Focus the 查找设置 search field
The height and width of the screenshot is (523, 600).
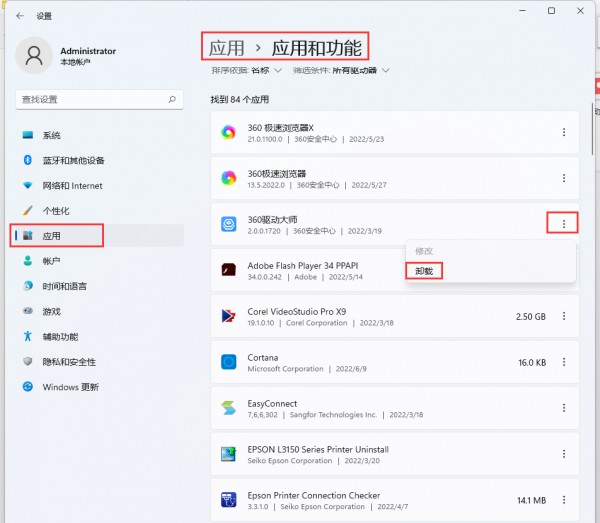pos(99,99)
